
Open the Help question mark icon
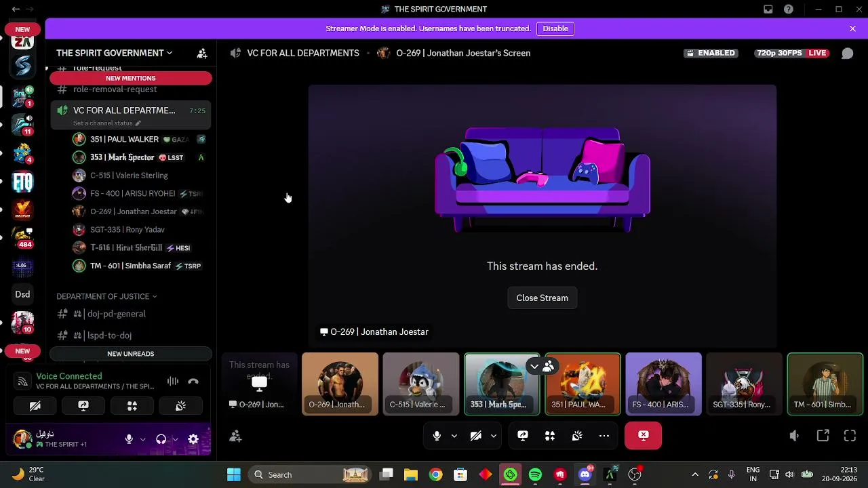coord(789,9)
